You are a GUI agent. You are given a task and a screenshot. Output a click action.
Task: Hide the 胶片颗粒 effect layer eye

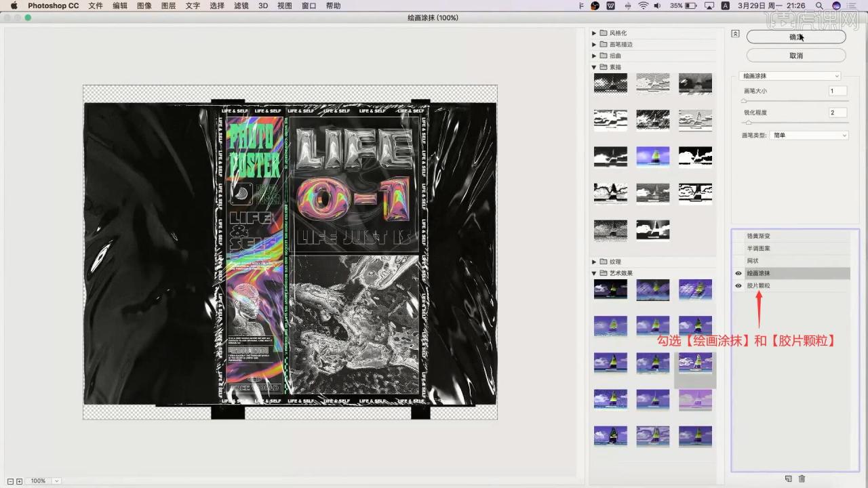pos(738,285)
